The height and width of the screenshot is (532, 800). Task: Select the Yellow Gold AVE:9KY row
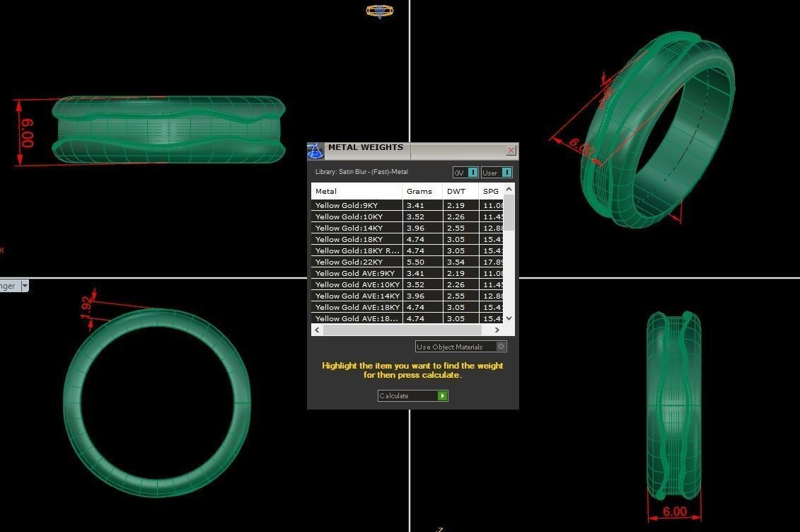coord(407,273)
